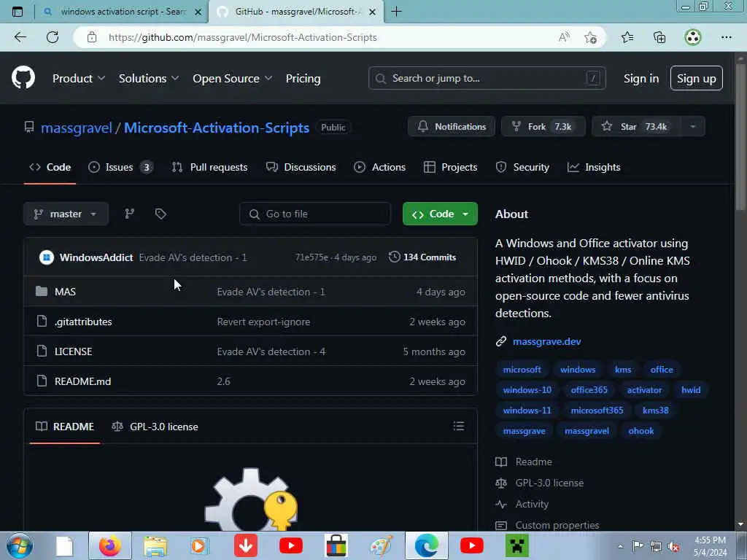Click the Go to file search box

point(315,214)
